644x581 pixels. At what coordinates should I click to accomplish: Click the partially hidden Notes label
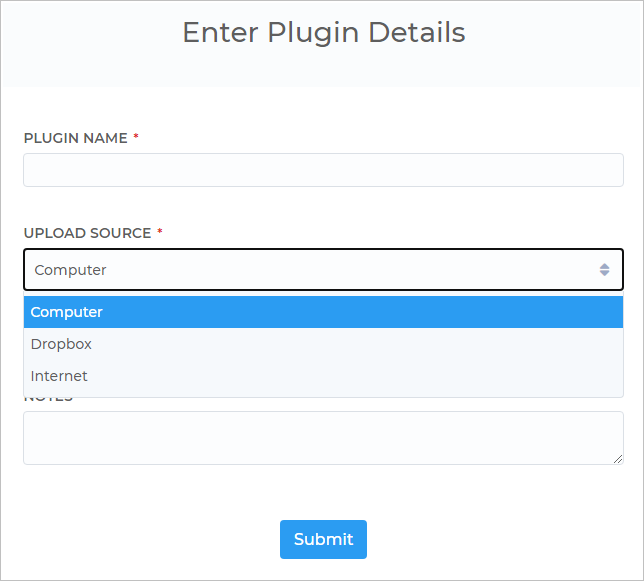pyautogui.click(x=48, y=400)
